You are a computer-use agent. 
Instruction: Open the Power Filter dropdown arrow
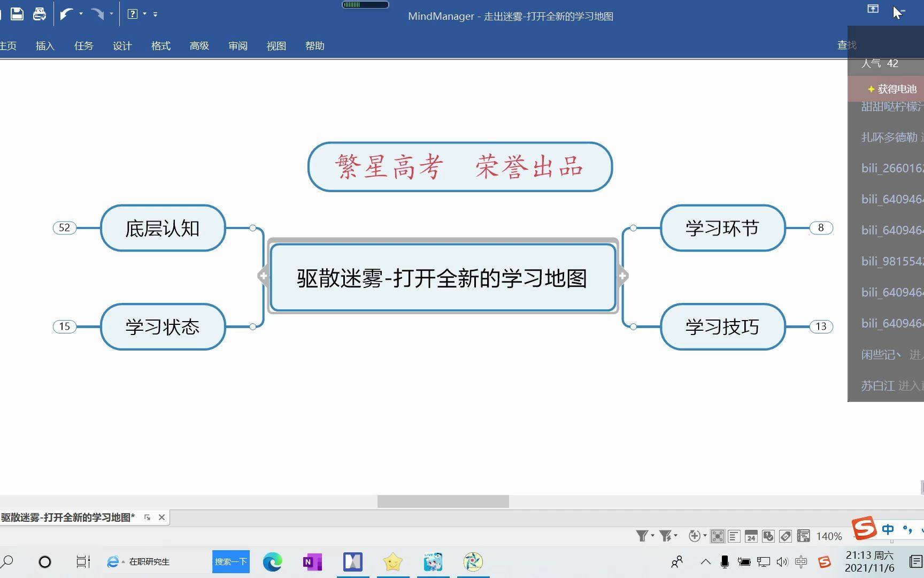(676, 536)
